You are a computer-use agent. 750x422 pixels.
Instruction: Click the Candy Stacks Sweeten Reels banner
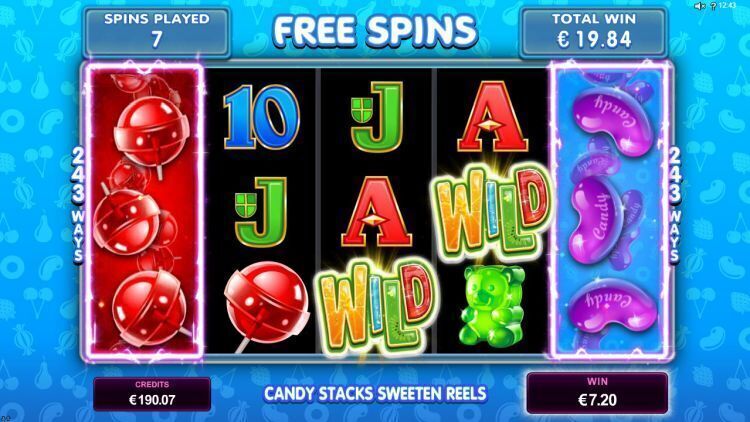(375, 394)
